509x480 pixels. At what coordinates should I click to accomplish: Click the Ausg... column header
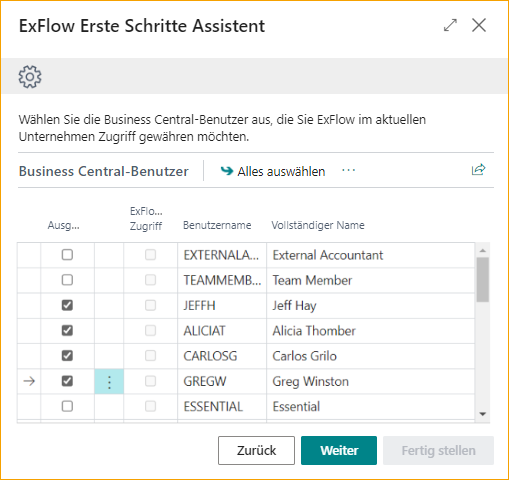click(x=64, y=226)
